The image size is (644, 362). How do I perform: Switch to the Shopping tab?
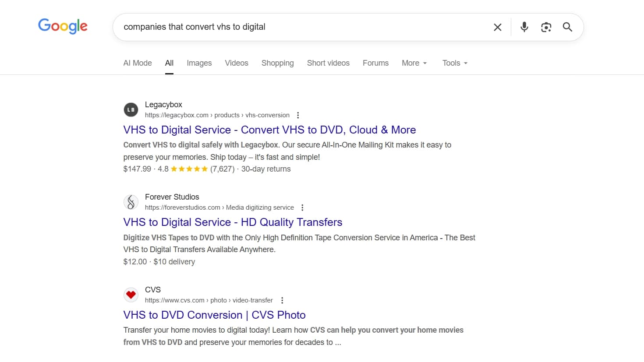click(x=277, y=63)
